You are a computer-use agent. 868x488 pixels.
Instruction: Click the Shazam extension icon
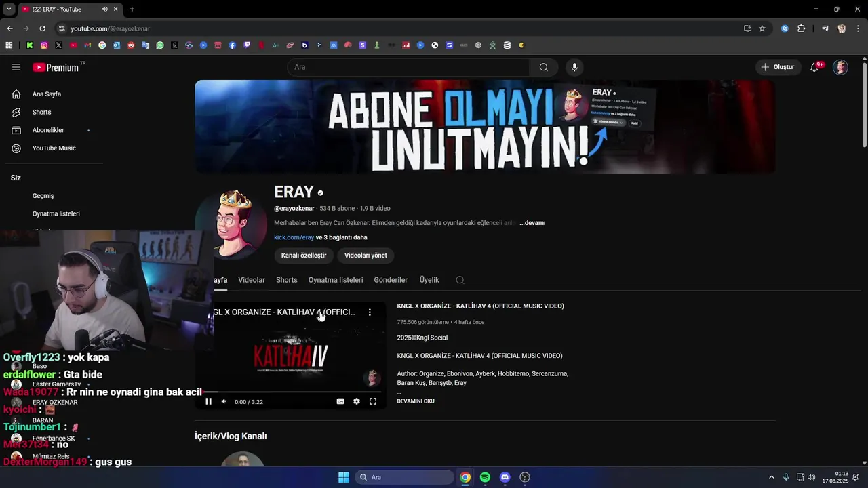785,28
